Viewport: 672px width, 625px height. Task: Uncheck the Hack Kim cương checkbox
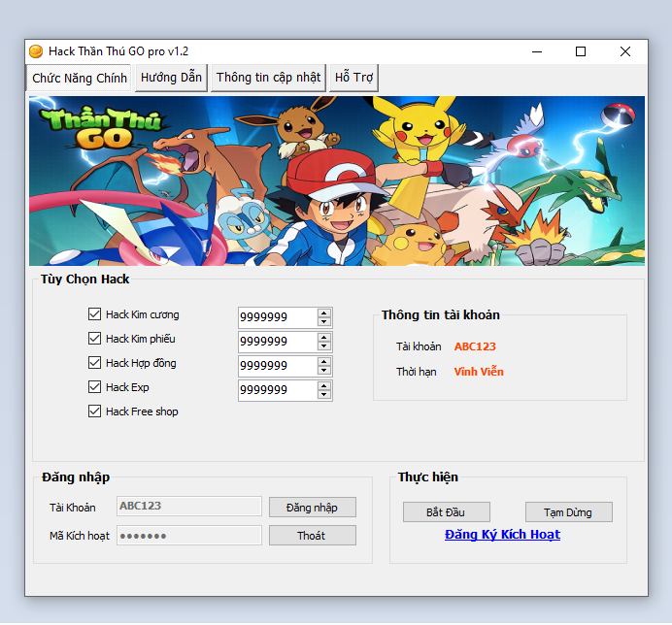[x=95, y=314]
